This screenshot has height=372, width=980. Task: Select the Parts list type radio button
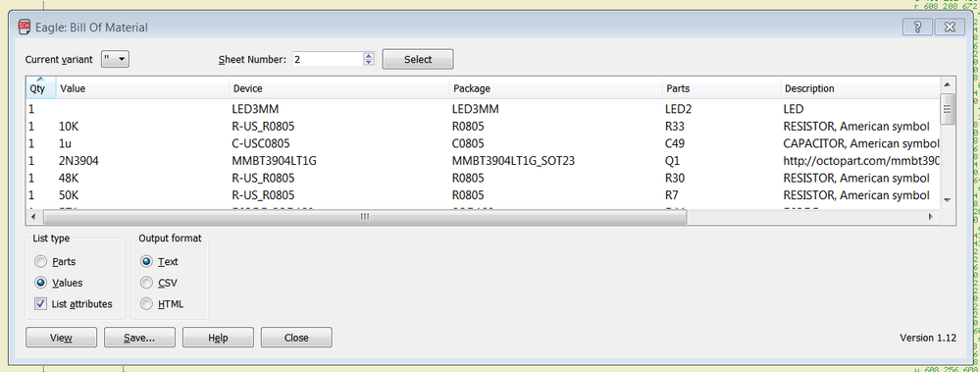point(40,262)
